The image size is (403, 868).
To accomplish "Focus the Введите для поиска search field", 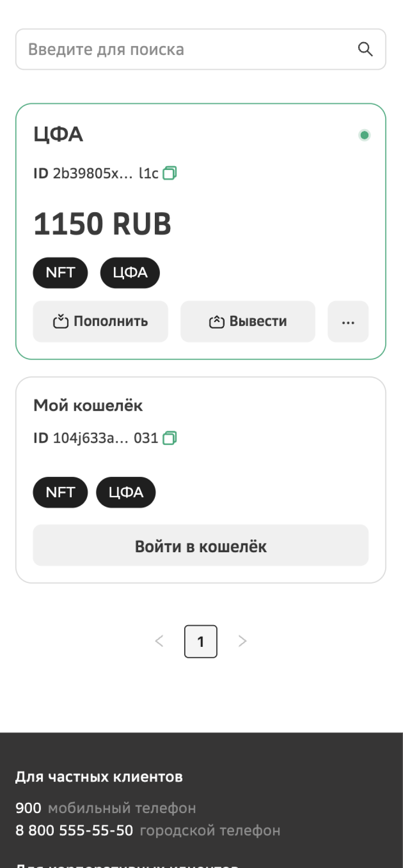I will (201, 49).
